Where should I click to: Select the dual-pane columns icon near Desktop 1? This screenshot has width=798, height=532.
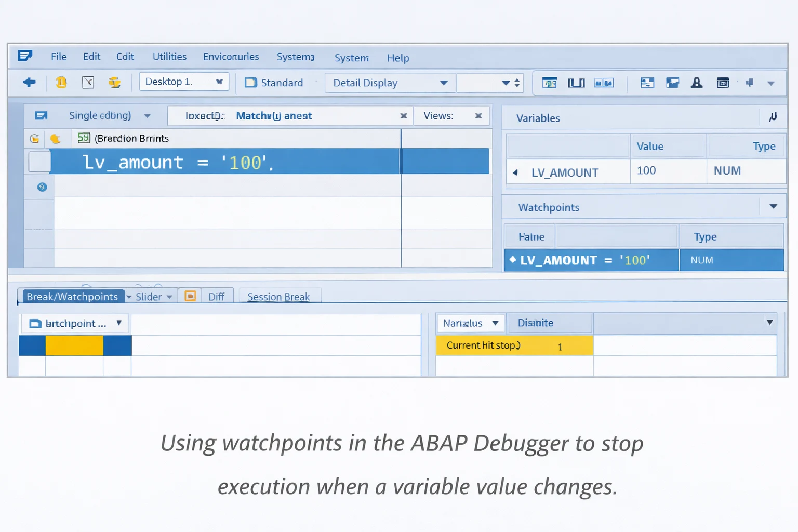(576, 83)
